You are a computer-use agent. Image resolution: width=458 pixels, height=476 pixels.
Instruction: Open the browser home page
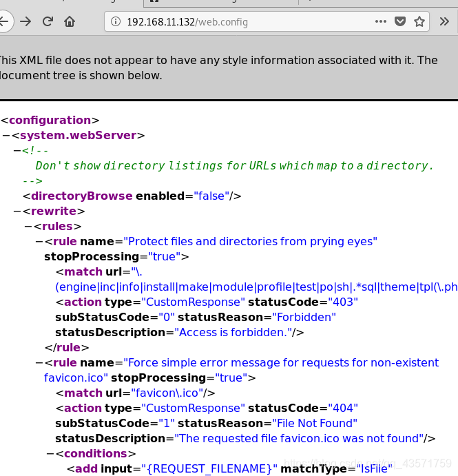[70, 21]
